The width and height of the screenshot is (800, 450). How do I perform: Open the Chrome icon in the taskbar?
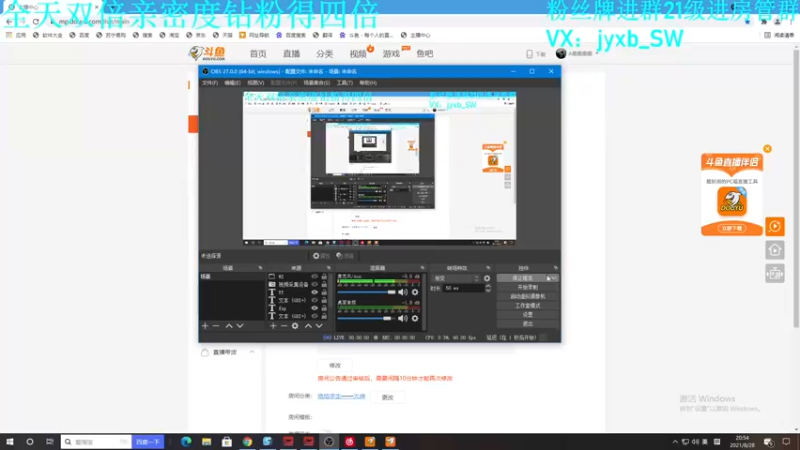click(x=247, y=441)
